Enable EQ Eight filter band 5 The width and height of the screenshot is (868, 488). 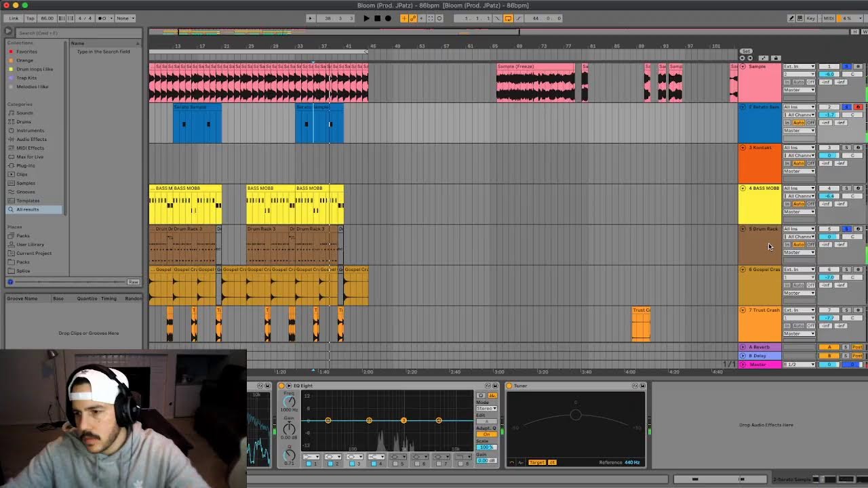pyautogui.click(x=395, y=464)
